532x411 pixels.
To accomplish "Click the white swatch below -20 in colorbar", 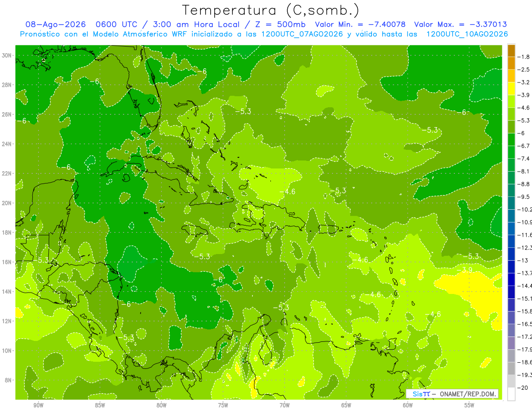I will 511,394.
